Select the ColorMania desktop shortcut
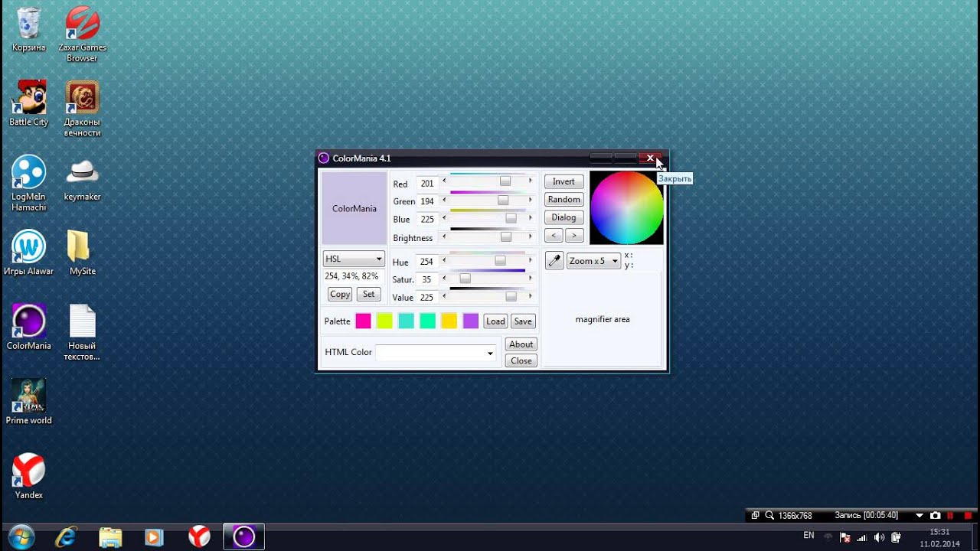This screenshot has width=980, height=551. pos(29,328)
